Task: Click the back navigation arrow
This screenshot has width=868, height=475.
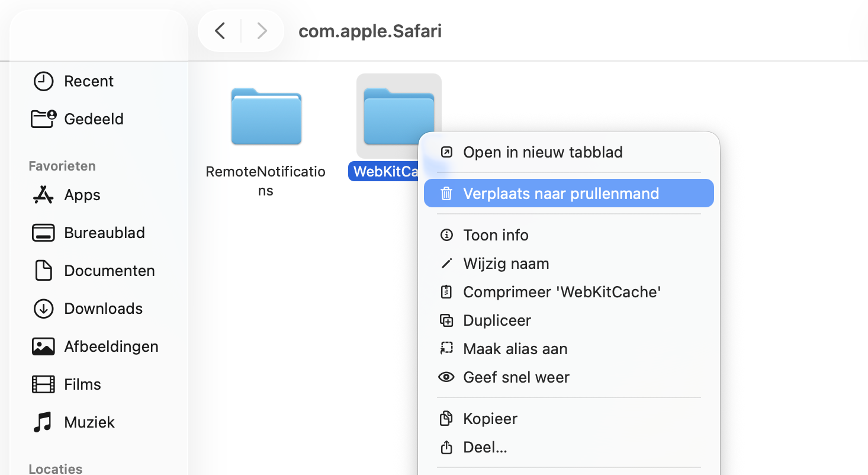Action: tap(219, 31)
